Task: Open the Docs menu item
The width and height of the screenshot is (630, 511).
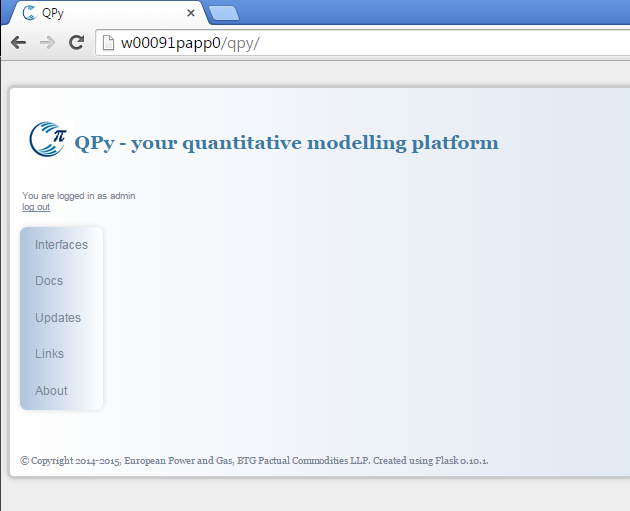Action: coord(49,280)
